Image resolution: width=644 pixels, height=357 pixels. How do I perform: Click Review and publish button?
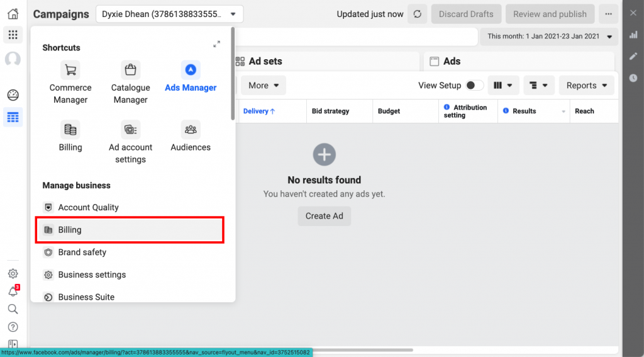[550, 14]
